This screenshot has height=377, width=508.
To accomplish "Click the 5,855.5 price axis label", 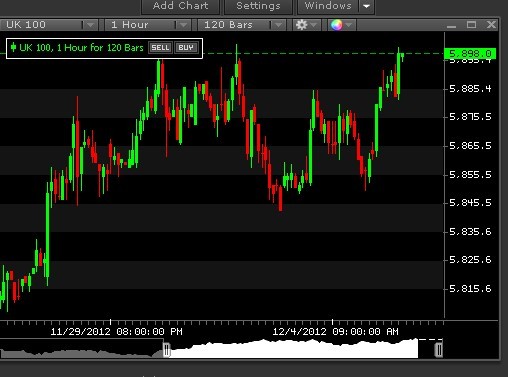I will click(x=470, y=175).
